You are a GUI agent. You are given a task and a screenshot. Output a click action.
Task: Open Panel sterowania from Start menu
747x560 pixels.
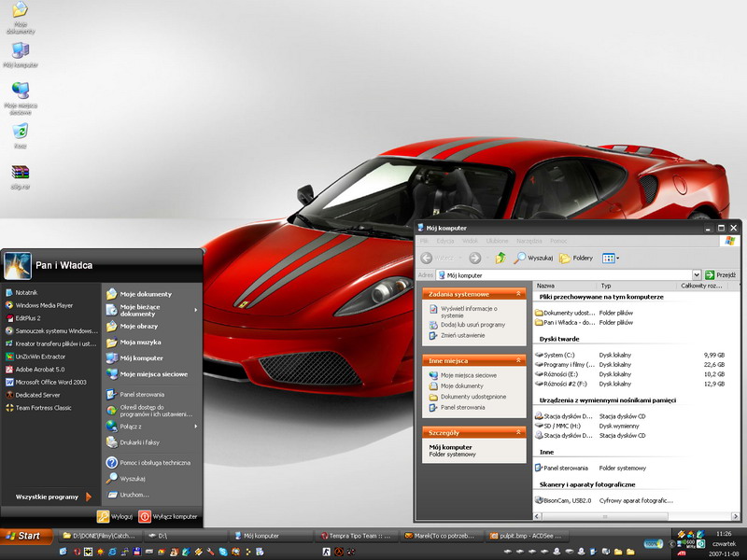(x=142, y=395)
